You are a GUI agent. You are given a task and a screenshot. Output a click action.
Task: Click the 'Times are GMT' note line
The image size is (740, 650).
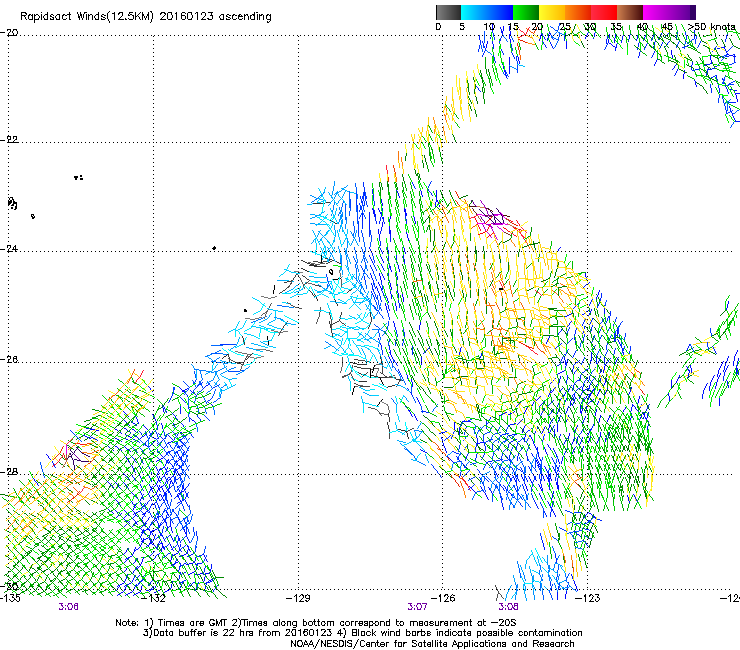pyautogui.click(x=316, y=623)
